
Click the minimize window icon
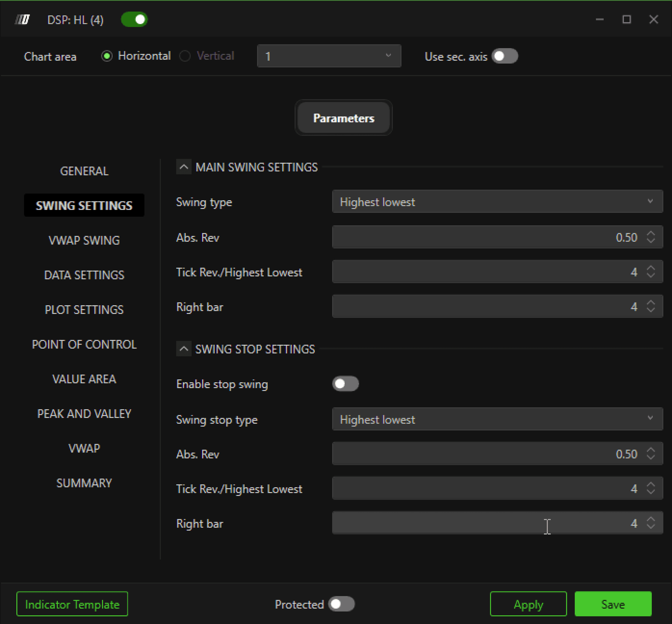tap(600, 19)
